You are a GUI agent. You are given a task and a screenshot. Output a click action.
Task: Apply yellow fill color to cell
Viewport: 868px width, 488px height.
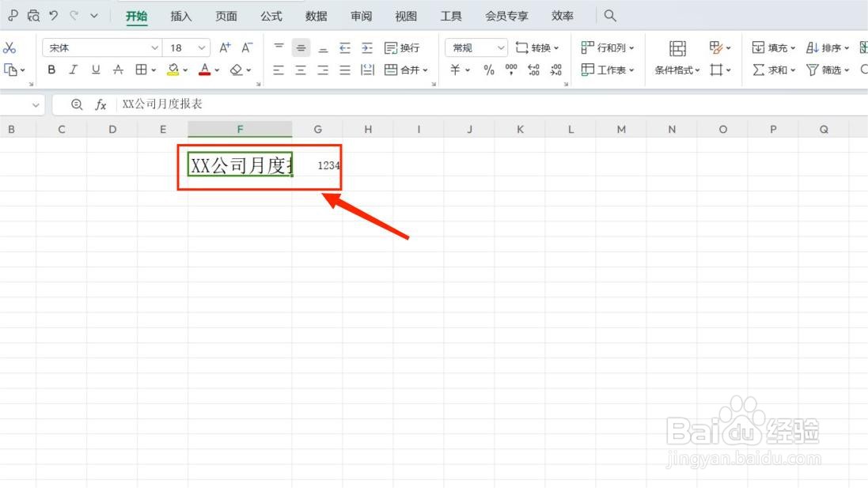click(173, 70)
